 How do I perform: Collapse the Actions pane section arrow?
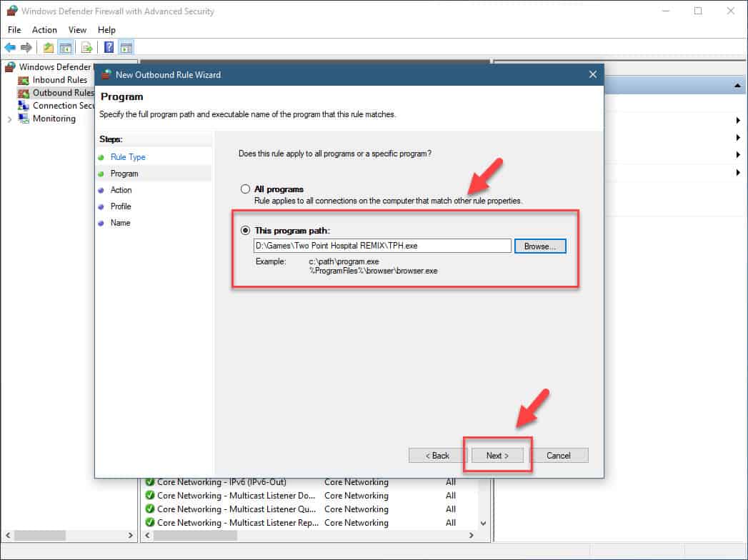coord(737,86)
